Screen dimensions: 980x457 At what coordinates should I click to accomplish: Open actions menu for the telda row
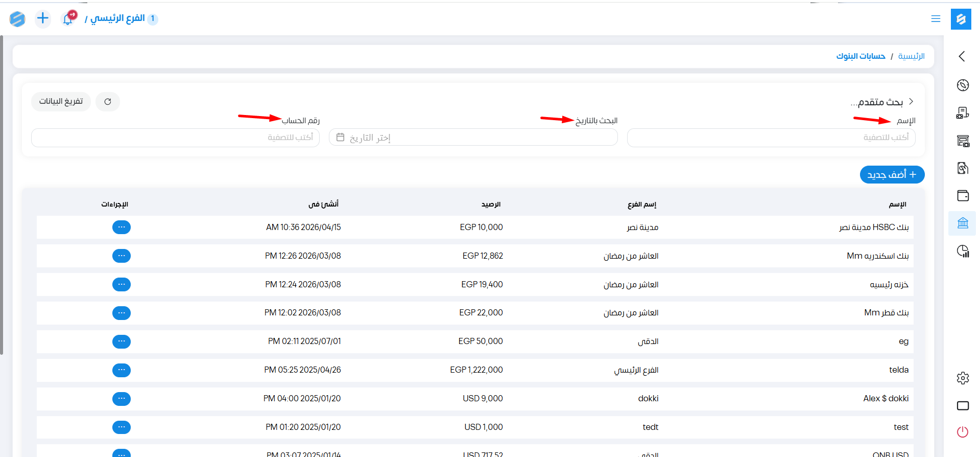point(122,370)
